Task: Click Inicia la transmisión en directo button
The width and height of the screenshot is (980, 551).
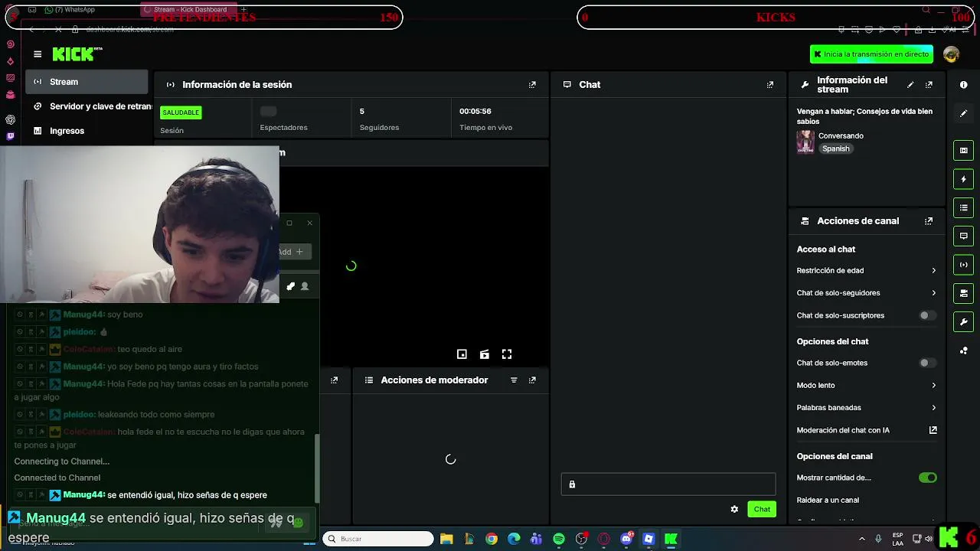Action: (872, 54)
